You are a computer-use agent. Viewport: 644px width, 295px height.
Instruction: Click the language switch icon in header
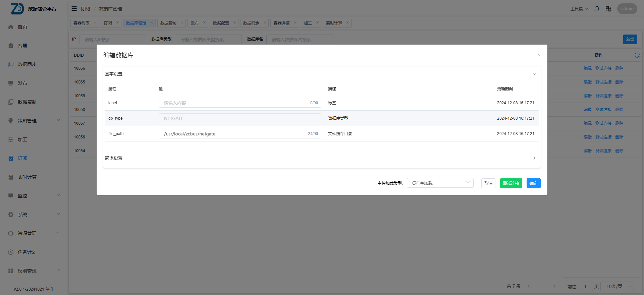608,9
